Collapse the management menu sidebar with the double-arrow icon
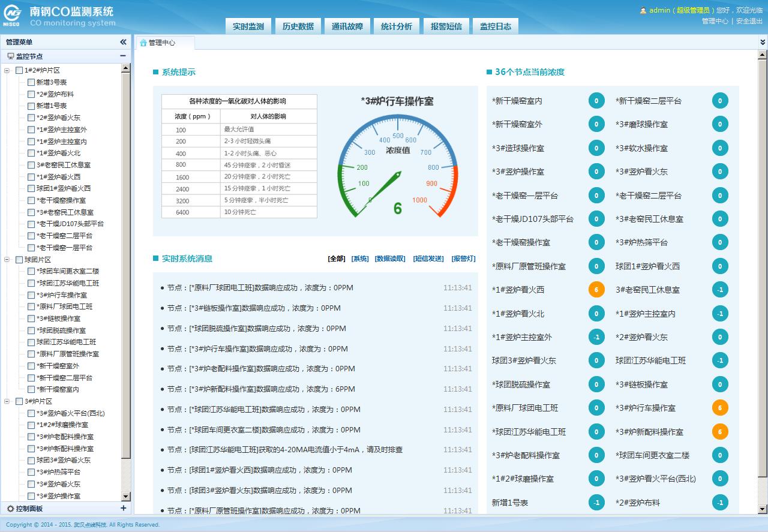 tap(123, 42)
